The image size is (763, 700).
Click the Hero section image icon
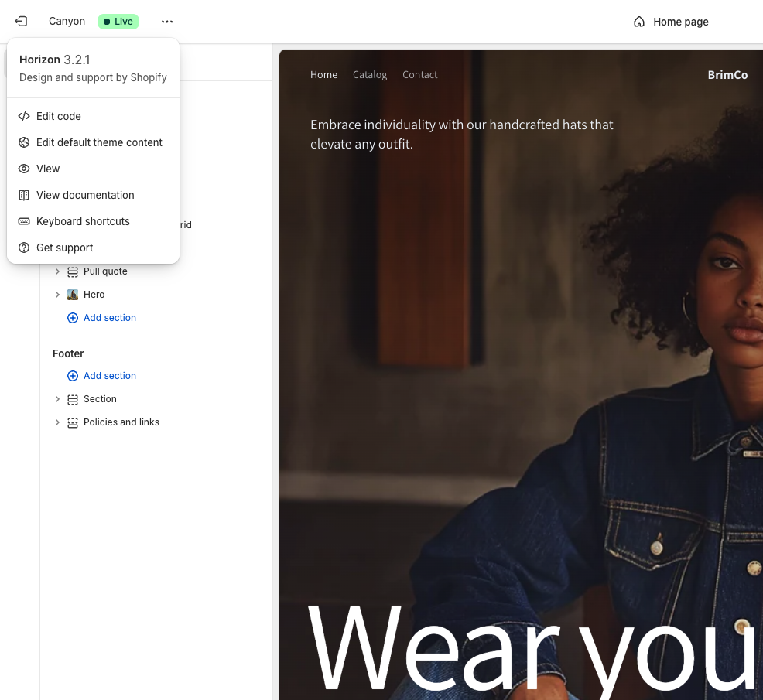click(x=72, y=294)
